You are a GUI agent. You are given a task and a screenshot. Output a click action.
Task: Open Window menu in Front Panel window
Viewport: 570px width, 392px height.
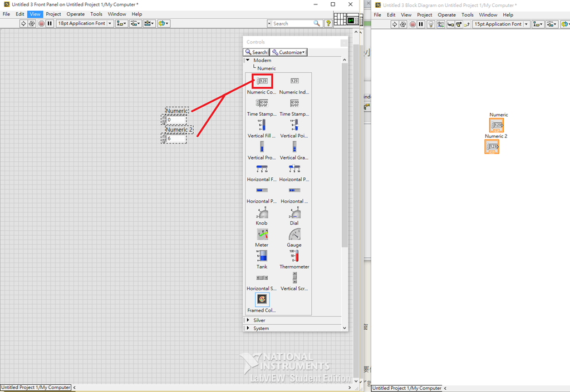(x=117, y=14)
